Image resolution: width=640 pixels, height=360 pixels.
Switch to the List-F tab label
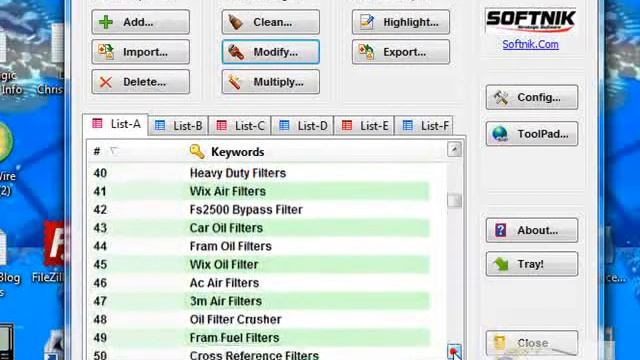435,126
